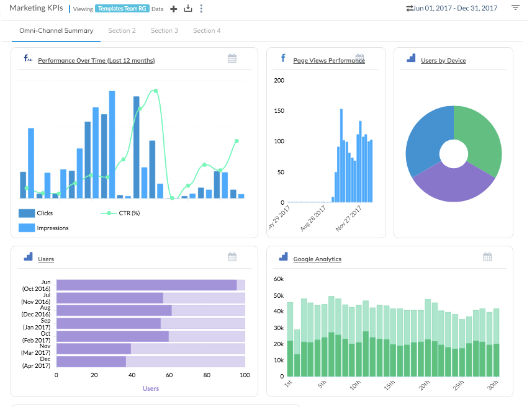Click the calendar icon on Google Analytics widget
This screenshot has height=407, width=532.
487,256
